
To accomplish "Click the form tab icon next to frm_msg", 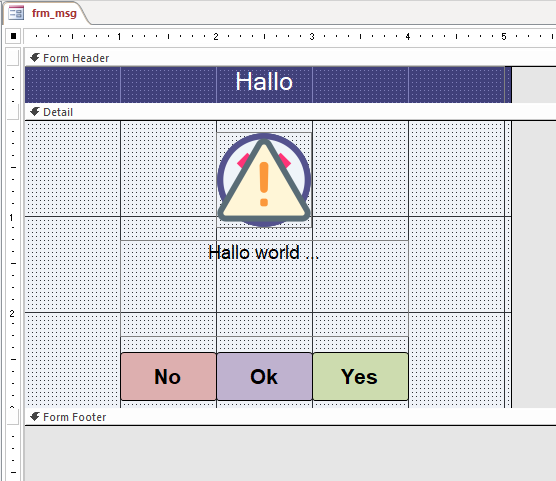I will (x=16, y=13).
